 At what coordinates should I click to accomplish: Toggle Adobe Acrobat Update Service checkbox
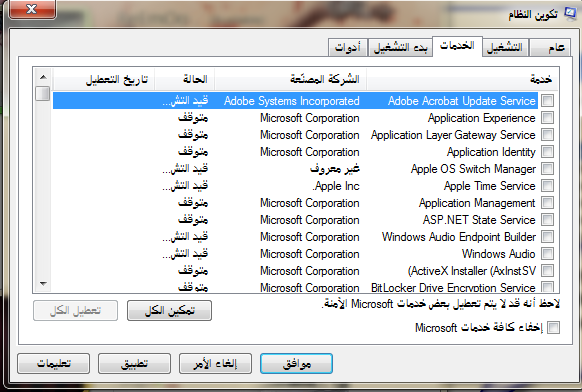point(547,101)
